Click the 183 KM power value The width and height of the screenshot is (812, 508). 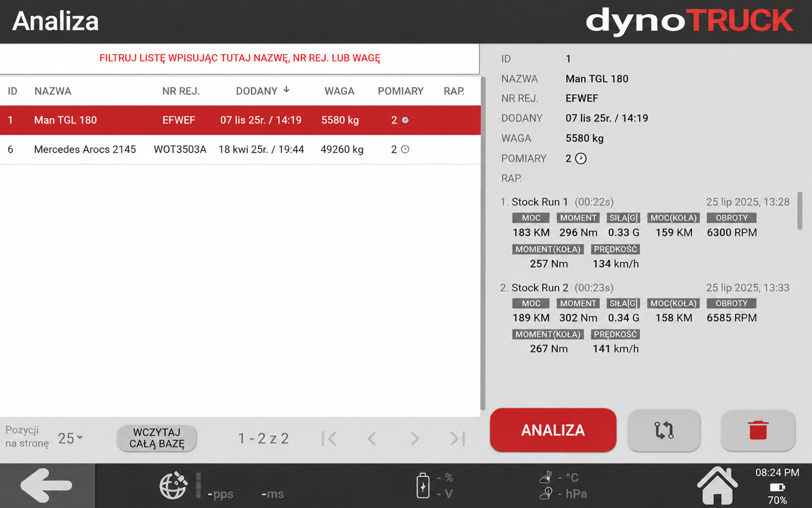click(x=531, y=232)
